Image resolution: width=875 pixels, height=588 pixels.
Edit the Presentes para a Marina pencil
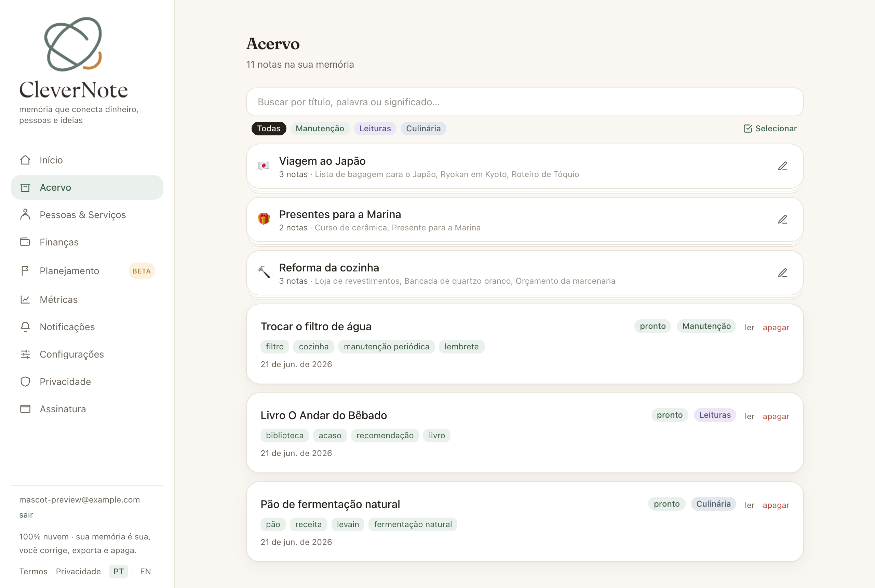[782, 219]
